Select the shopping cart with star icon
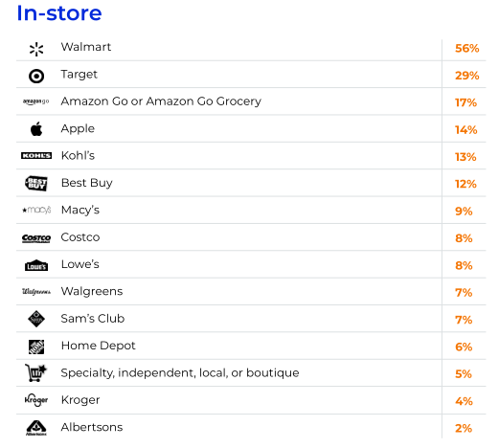499x448 pixels. click(36, 373)
